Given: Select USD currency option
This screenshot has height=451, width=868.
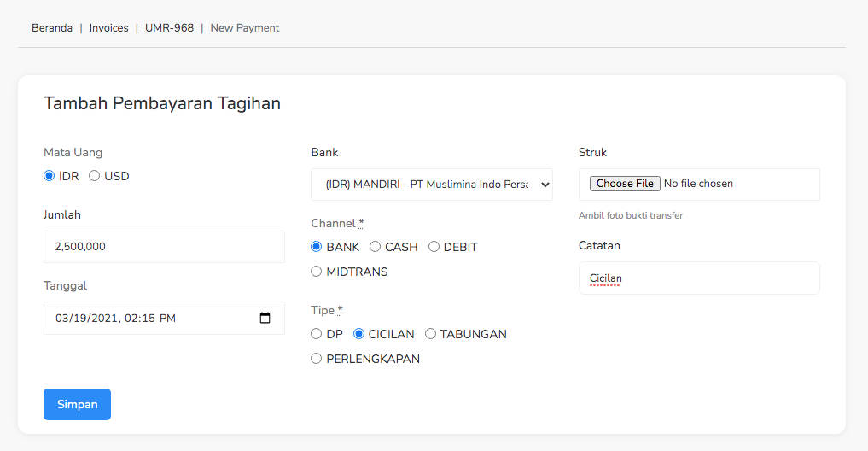Looking at the screenshot, I should point(95,176).
